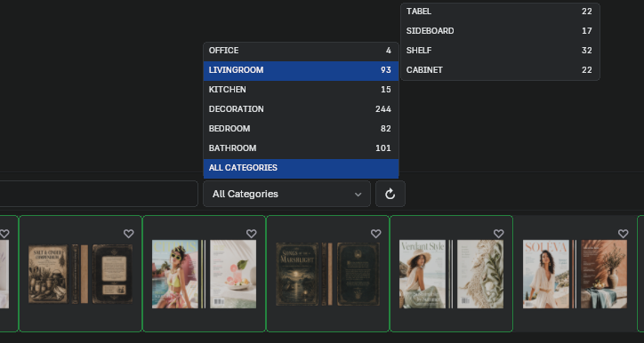Viewport: 644px width, 343px height.
Task: Favorite the Verdant Style magazine asset
Action: pos(499,234)
